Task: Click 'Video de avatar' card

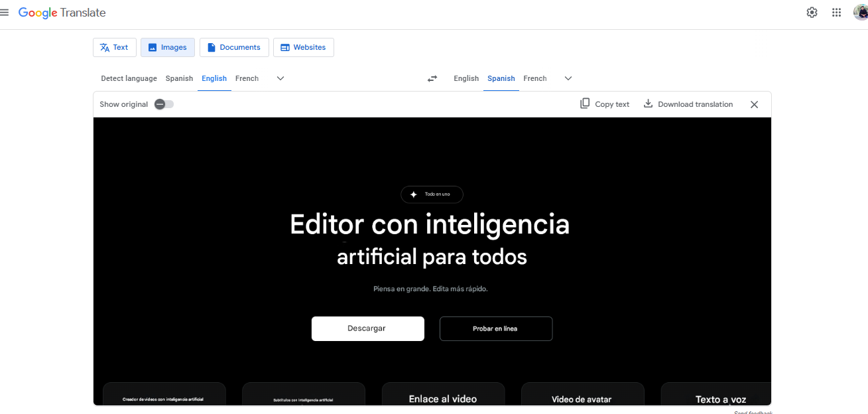Action: click(x=582, y=394)
